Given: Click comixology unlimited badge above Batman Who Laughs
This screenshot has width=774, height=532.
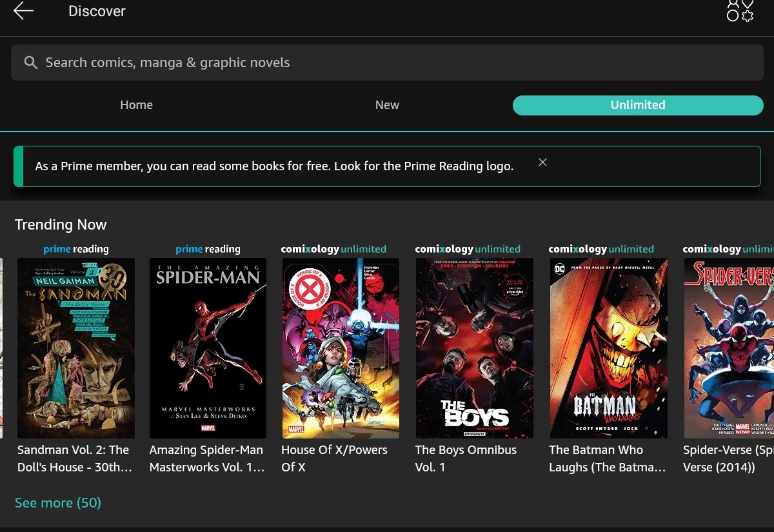Looking at the screenshot, I should tap(601, 249).
